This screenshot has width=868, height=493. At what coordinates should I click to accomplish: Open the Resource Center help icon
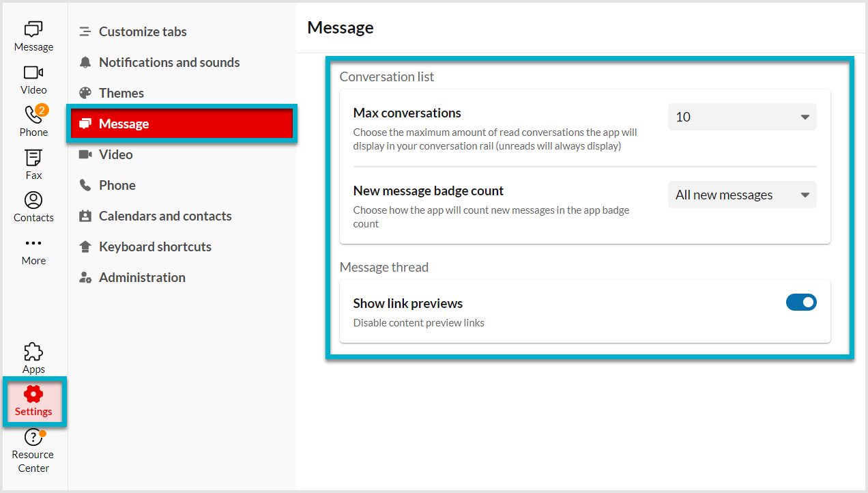pyautogui.click(x=33, y=437)
